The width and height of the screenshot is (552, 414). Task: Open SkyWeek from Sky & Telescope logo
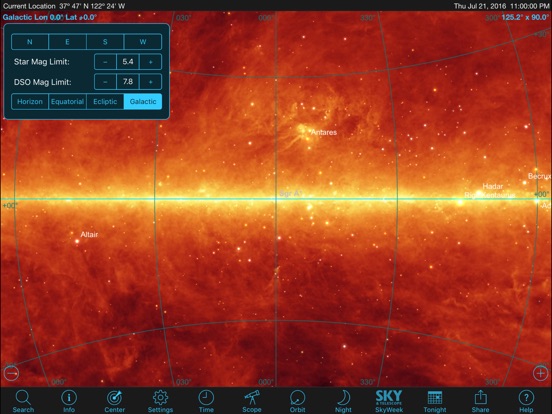click(389, 398)
